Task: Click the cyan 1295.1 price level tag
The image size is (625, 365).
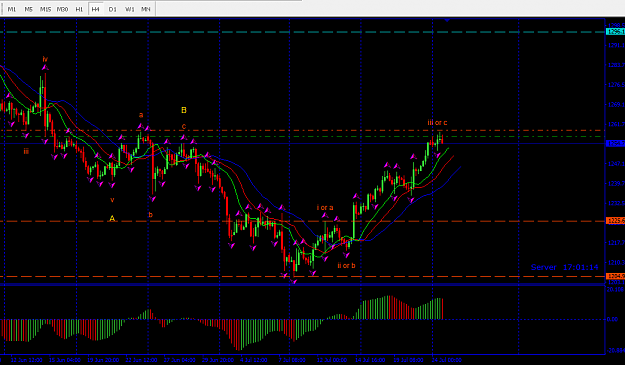Action: tap(615, 32)
